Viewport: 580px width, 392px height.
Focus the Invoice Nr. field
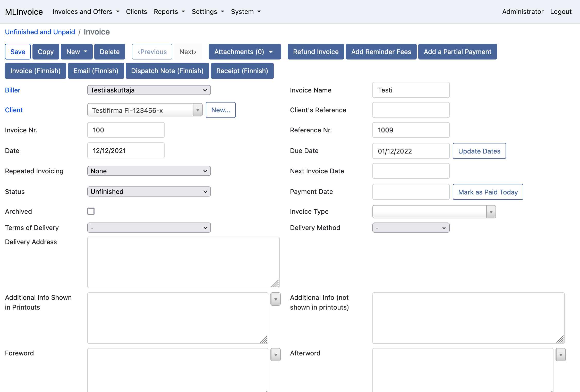pos(126,130)
